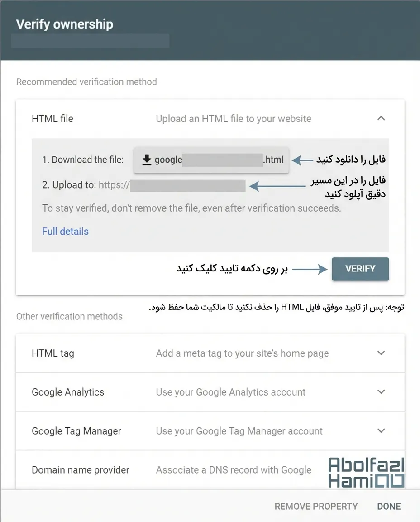Expand the HTML tag method chevron
This screenshot has width=420, height=522.
381,353
